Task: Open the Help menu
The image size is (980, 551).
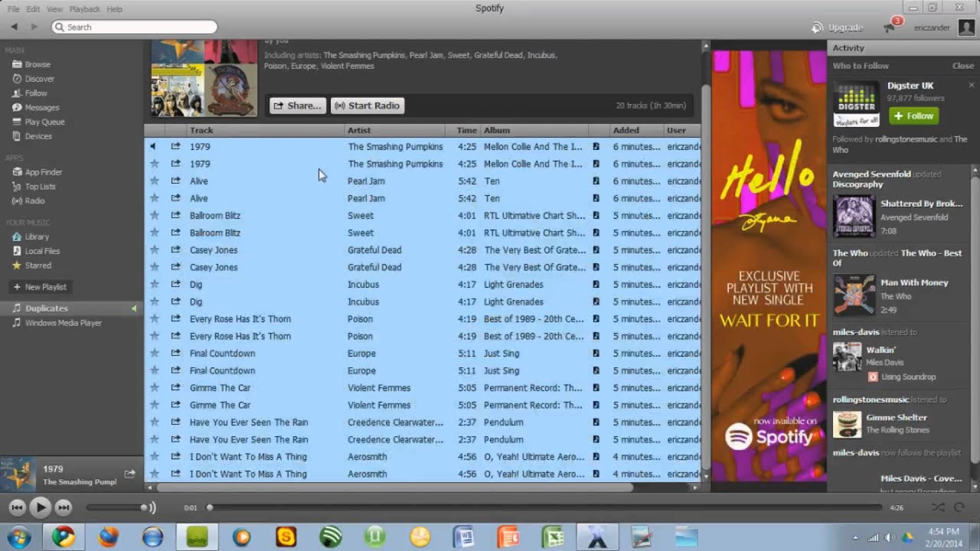Action: (x=114, y=9)
